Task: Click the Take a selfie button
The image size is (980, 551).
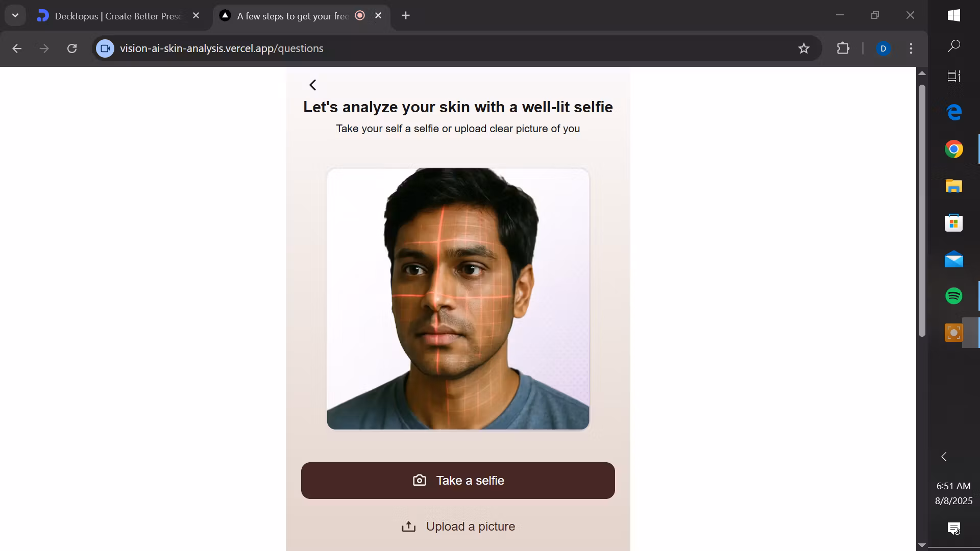Action: (x=458, y=481)
